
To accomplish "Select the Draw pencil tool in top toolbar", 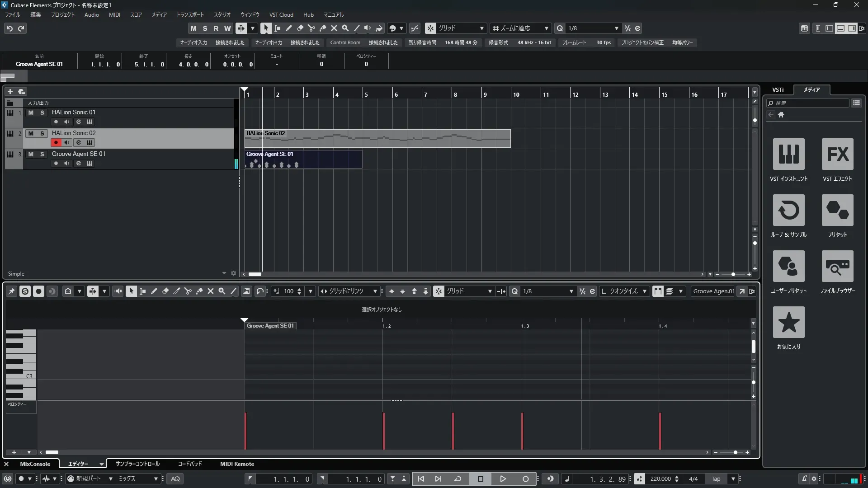I will pyautogui.click(x=288, y=28).
